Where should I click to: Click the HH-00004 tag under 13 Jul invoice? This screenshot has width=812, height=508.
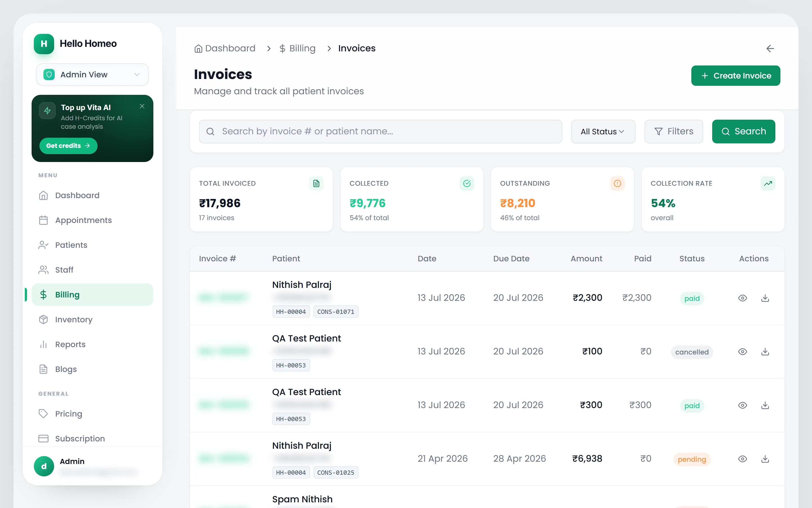[291, 312]
